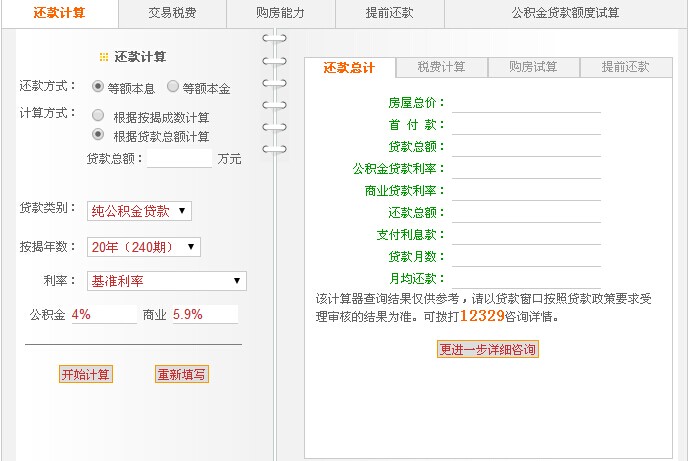Viewport: 689px width, 461px height.
Task: Open 购房试算 tab in results panel
Action: 533,67
